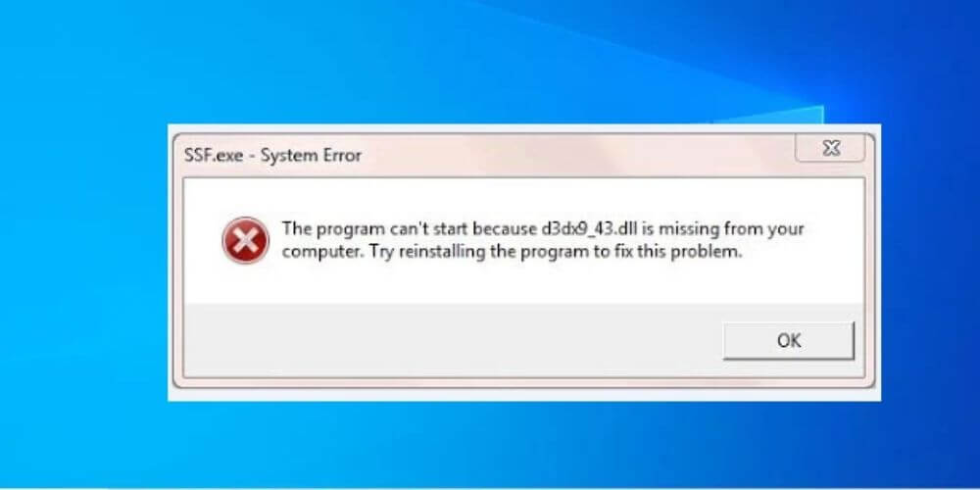This screenshot has width=980, height=490.
Task: Click the white frame surrounding the dialog
Action: [x=525, y=395]
